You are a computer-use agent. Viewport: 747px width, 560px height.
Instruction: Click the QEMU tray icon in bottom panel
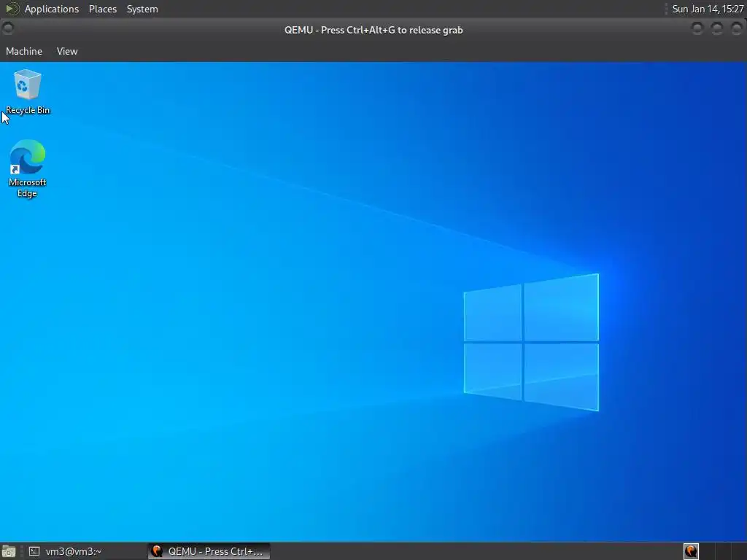click(691, 551)
